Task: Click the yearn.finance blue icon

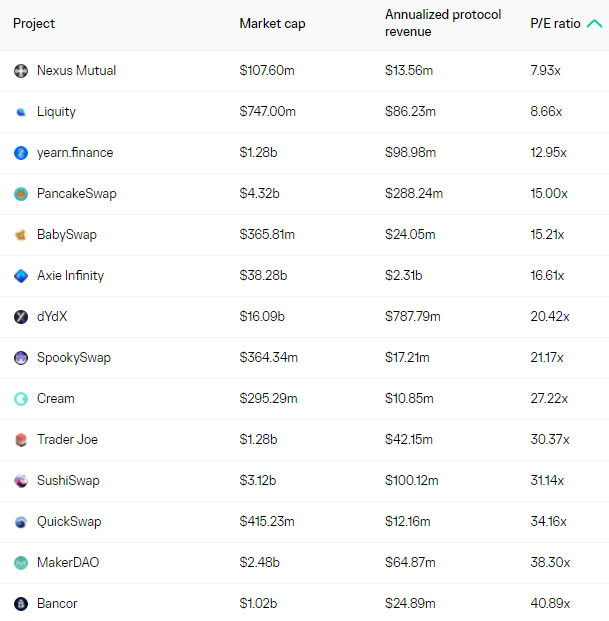Action: (21, 153)
